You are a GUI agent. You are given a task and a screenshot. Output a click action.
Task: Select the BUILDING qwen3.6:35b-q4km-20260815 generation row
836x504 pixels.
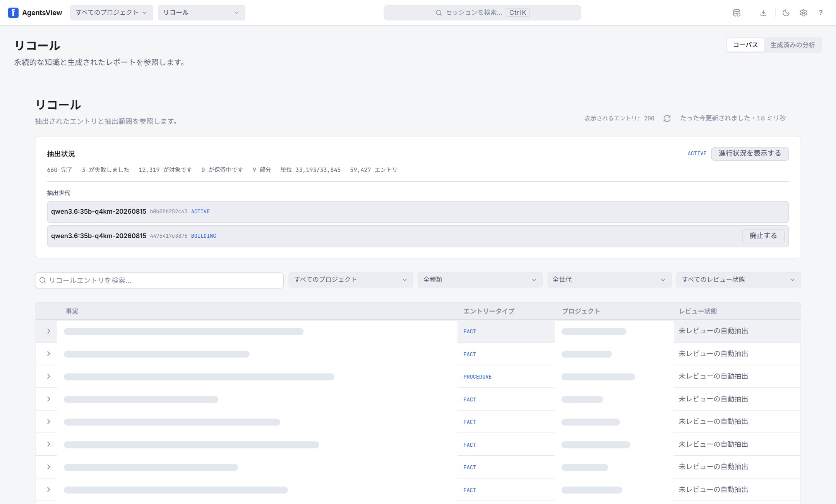pyautogui.click(x=418, y=236)
